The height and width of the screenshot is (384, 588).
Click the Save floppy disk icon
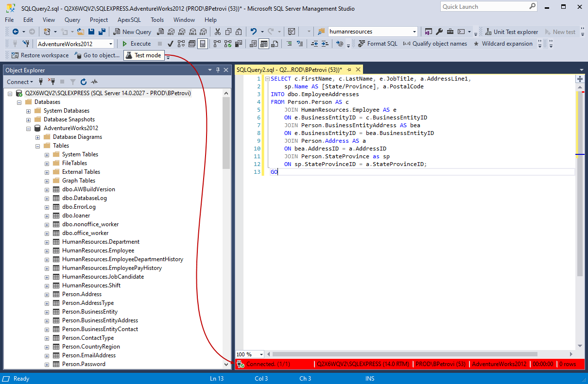91,32
